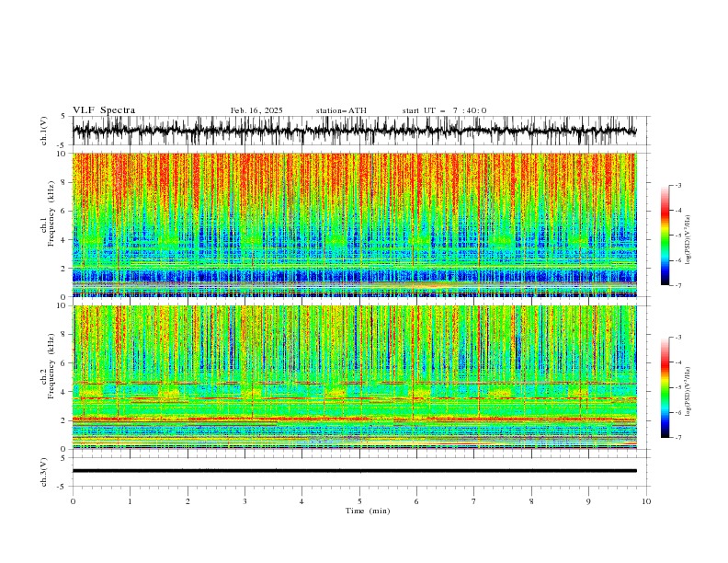Click the "7" tick on the time axis
This screenshot has height=563, width=728.
pos(474,501)
